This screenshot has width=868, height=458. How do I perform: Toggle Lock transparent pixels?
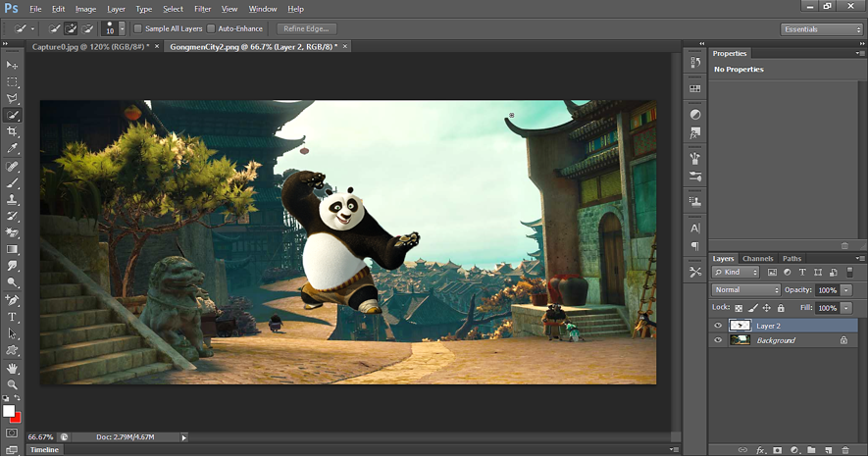[x=739, y=308]
